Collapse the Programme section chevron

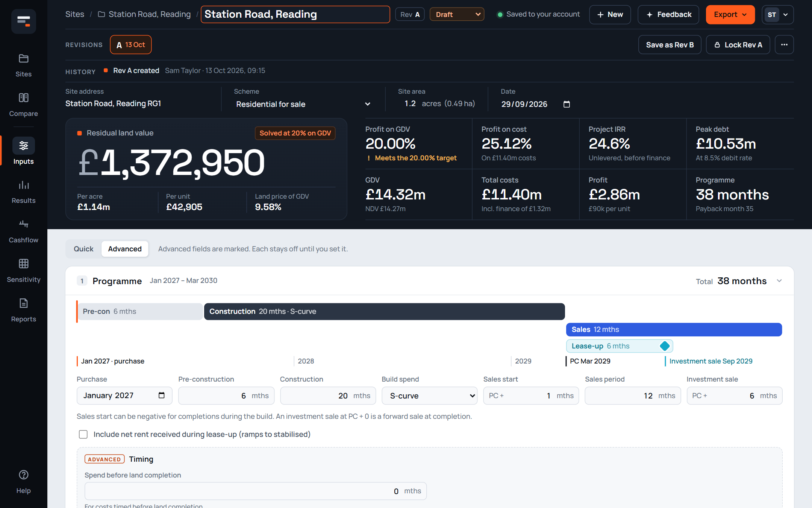click(x=779, y=281)
